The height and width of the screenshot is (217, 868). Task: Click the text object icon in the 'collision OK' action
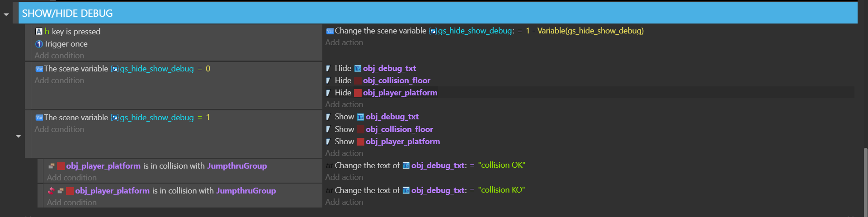[x=406, y=165]
